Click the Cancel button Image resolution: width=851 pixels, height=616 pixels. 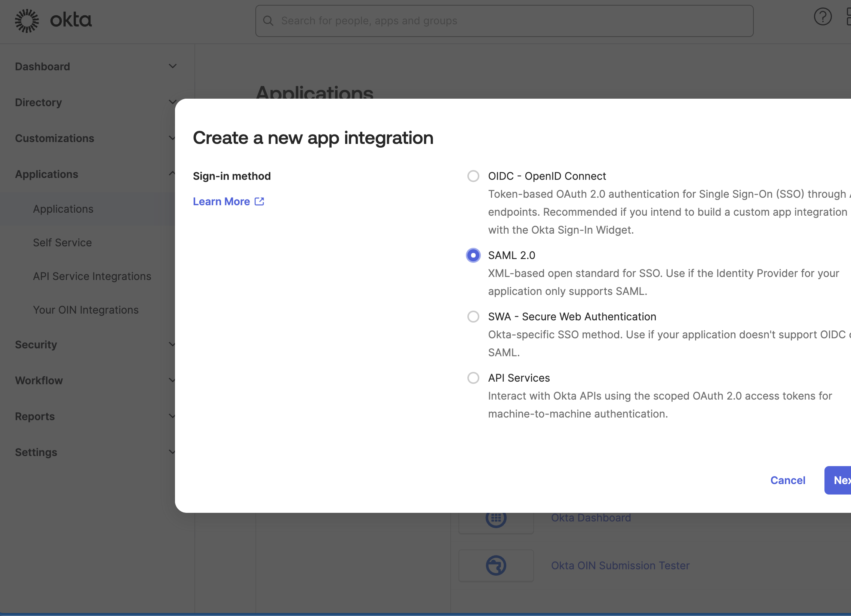(x=788, y=480)
